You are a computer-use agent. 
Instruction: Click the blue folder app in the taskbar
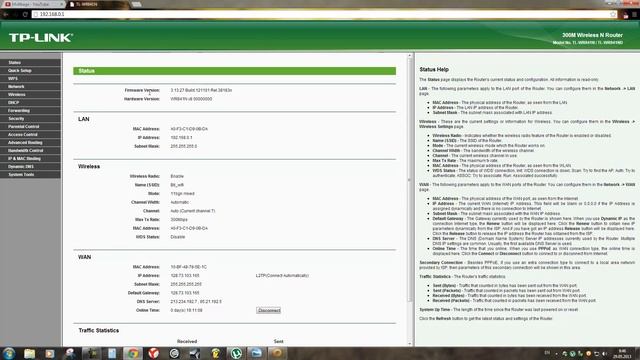(x=256, y=353)
